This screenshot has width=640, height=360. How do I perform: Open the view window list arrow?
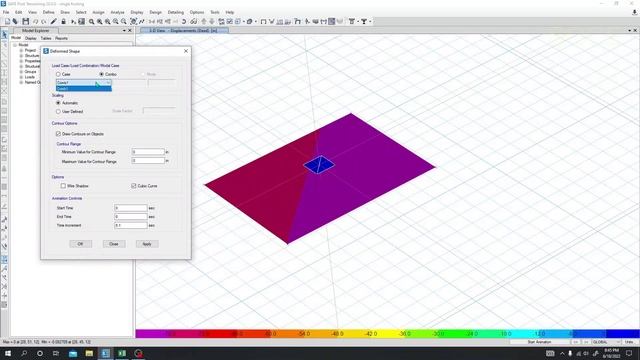coord(629,31)
